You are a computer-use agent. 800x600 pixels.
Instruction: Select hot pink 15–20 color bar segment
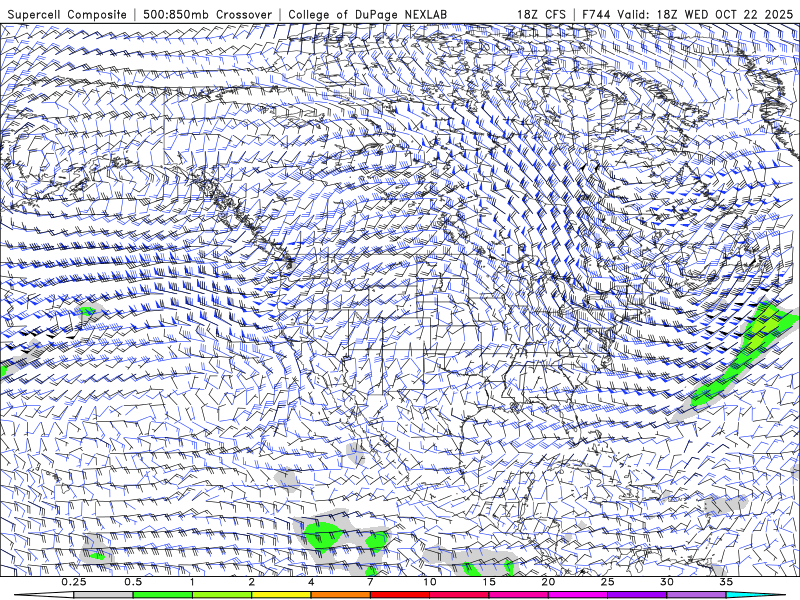(518, 595)
